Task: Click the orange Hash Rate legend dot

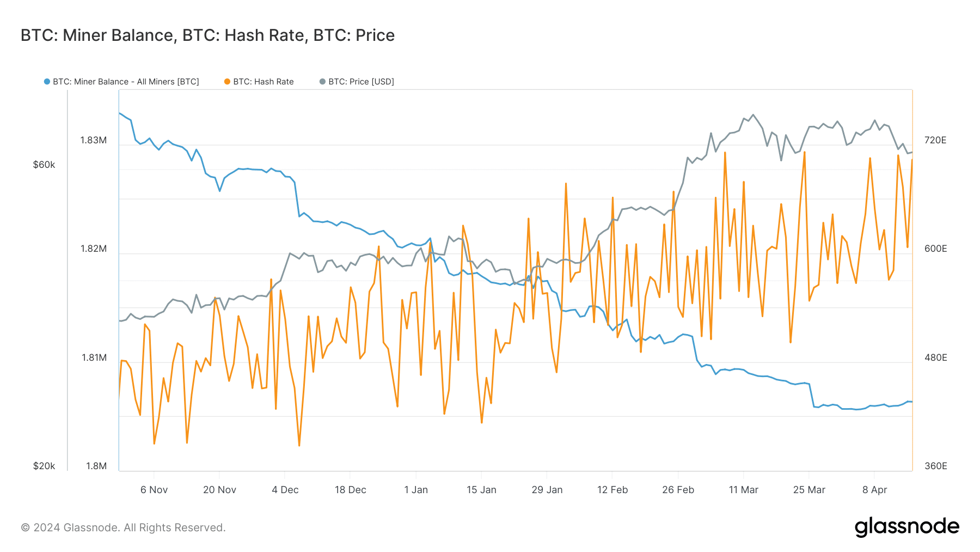Action: tap(227, 82)
